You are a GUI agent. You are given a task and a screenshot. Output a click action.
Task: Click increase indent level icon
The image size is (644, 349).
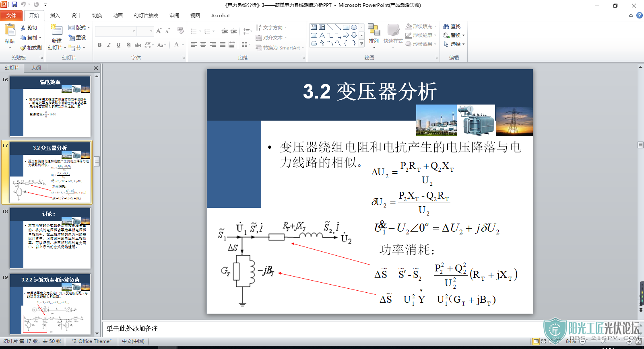234,31
